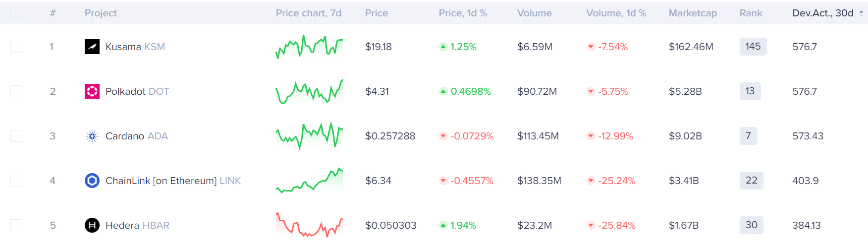Viewport: 868px width, 252px height.
Task: Sort table by Marketcap column header
Action: [x=693, y=13]
